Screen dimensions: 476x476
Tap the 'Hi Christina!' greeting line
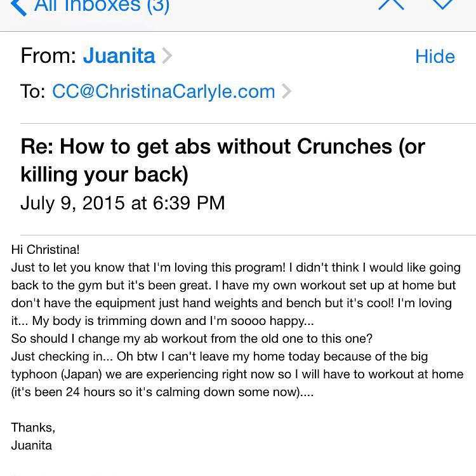click(45, 250)
